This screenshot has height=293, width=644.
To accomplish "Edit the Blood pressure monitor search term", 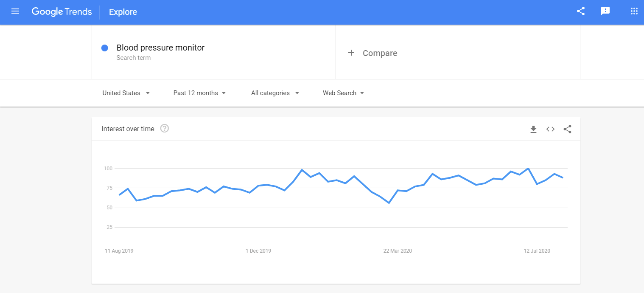I will coord(160,48).
